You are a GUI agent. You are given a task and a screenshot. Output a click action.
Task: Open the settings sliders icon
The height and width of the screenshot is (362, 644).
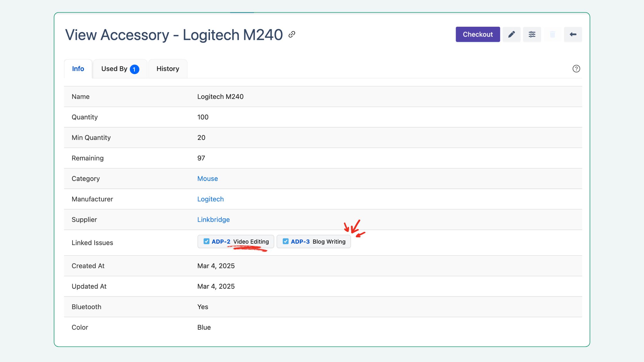click(x=532, y=34)
